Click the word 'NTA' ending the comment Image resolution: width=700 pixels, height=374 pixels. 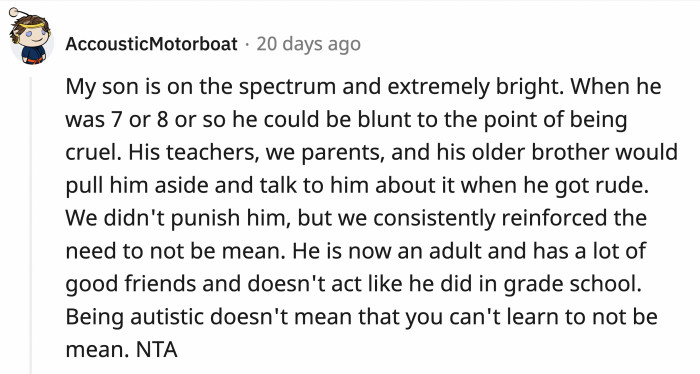click(157, 349)
